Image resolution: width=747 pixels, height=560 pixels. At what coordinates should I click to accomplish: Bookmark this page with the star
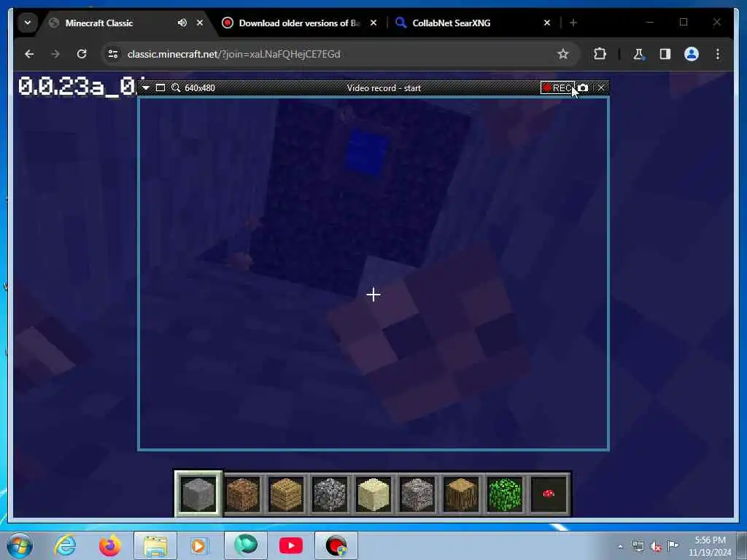coord(562,54)
